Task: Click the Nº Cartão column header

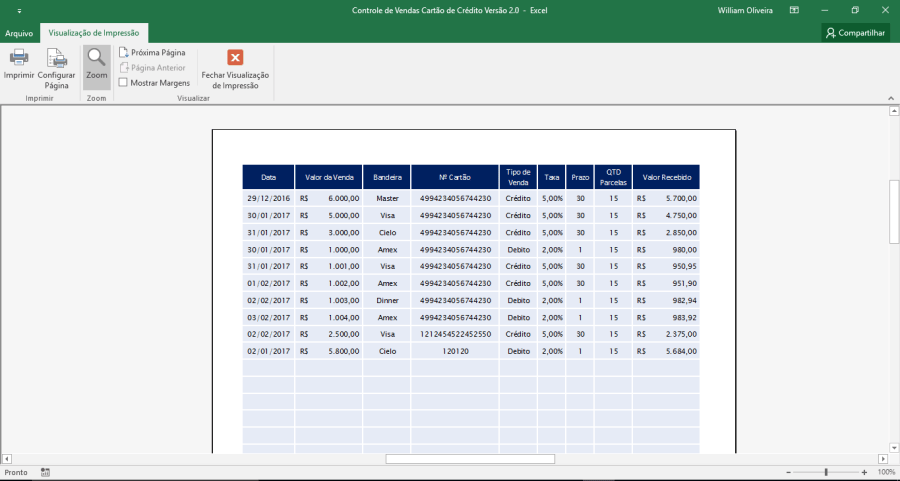Action: click(455, 177)
